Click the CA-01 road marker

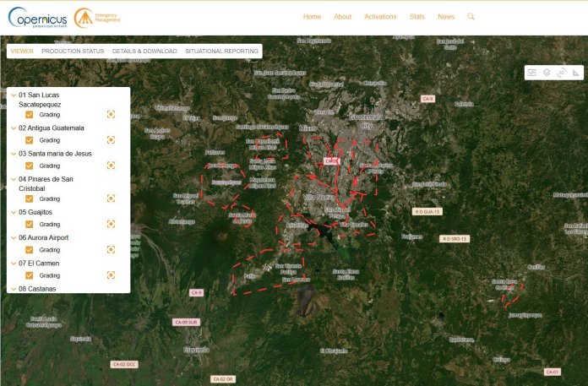(553, 372)
